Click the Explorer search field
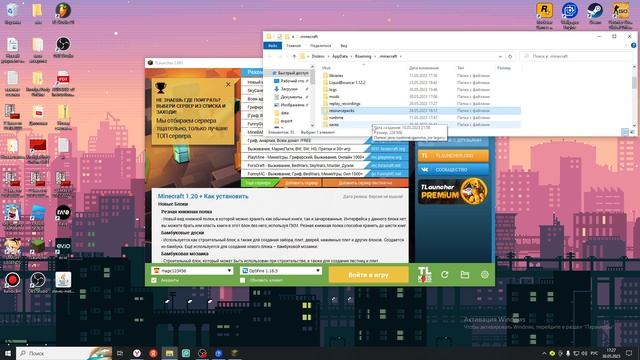Image resolution: width=640 pixels, height=360 pixels. (x=576, y=56)
